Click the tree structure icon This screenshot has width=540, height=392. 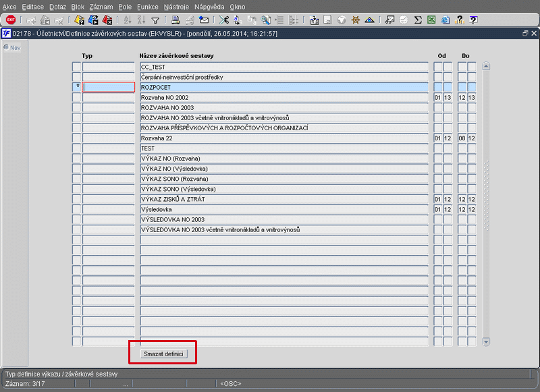pos(294,20)
